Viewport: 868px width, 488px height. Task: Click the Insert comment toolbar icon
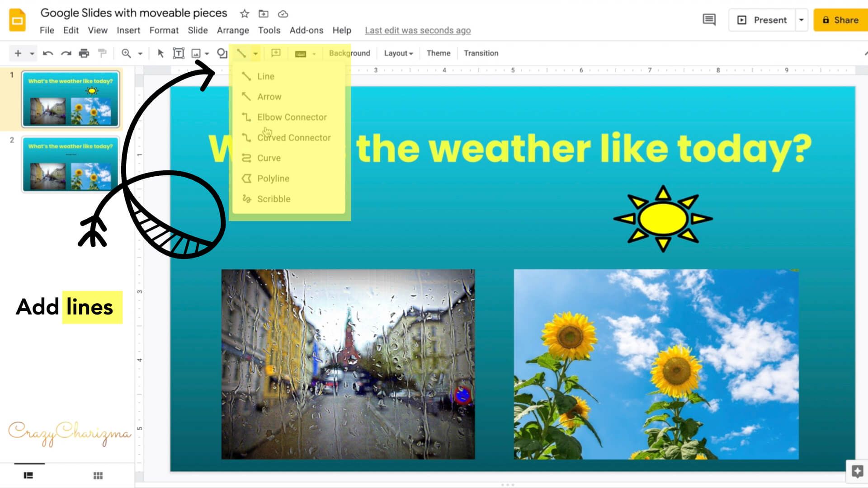tap(275, 53)
